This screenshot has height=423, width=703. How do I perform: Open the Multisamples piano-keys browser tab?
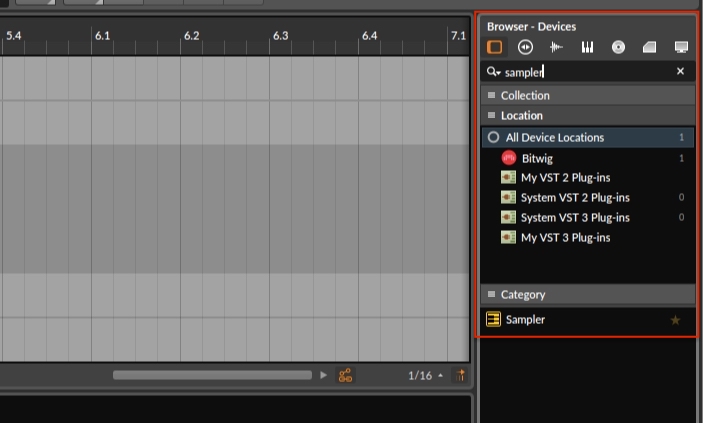pos(587,47)
